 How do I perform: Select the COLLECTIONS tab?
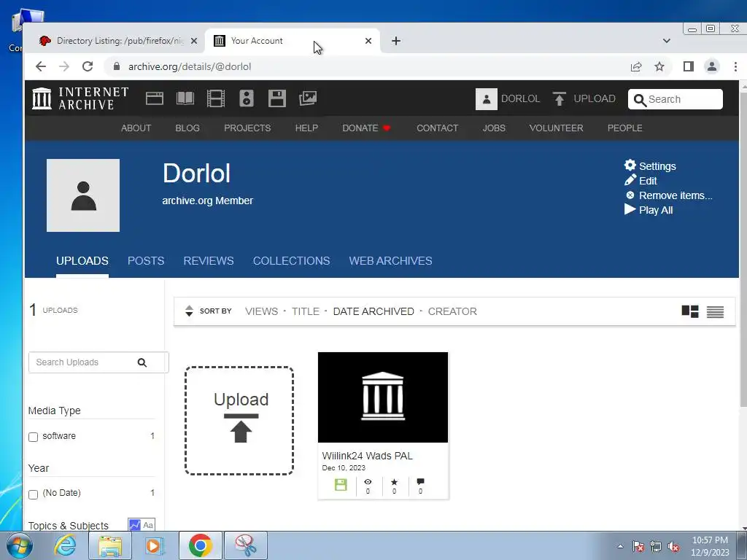(292, 261)
